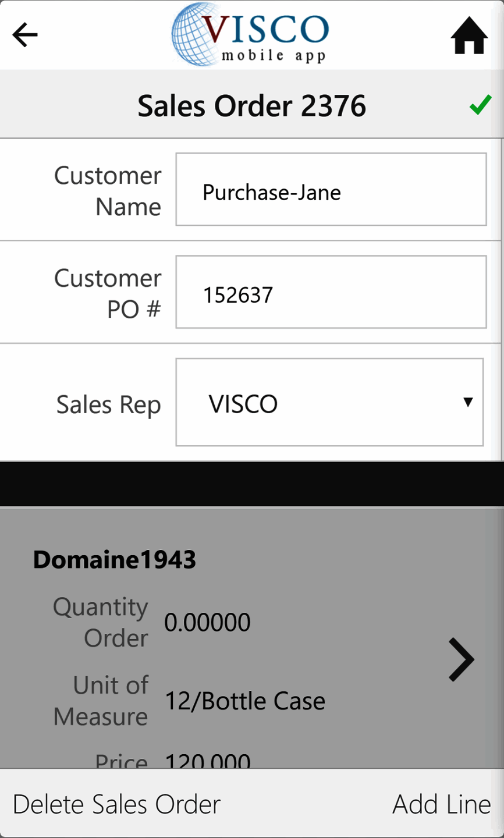Viewport: 504px width, 838px height.
Task: Click the VISCO mobile app logo
Action: (251, 34)
